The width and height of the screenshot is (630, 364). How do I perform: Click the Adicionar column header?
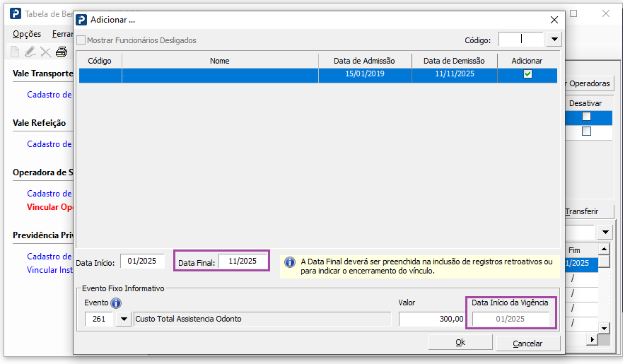(x=527, y=61)
